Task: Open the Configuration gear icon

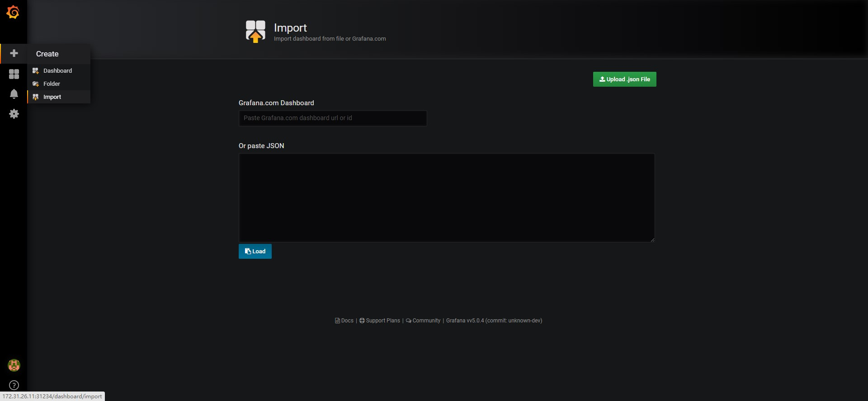Action: pyautogui.click(x=14, y=114)
